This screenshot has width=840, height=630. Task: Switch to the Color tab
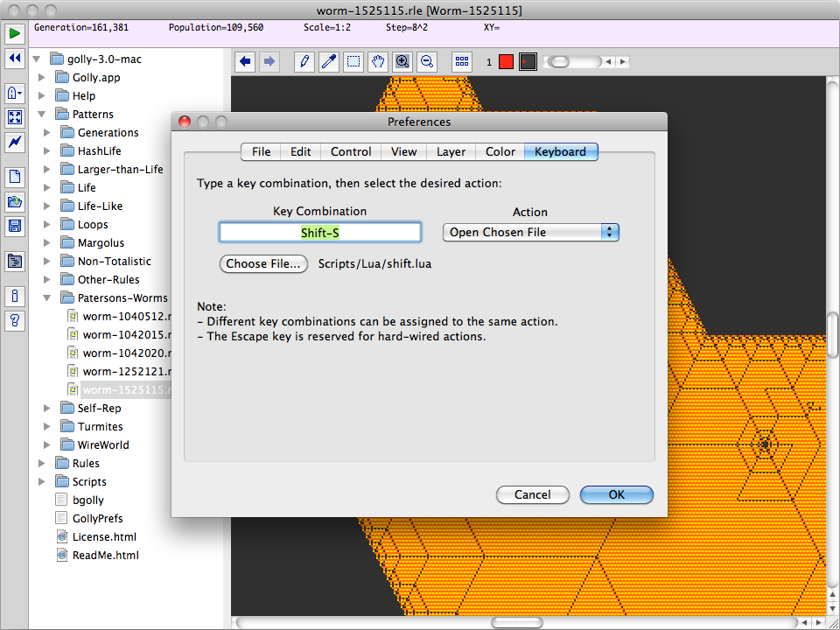[500, 151]
